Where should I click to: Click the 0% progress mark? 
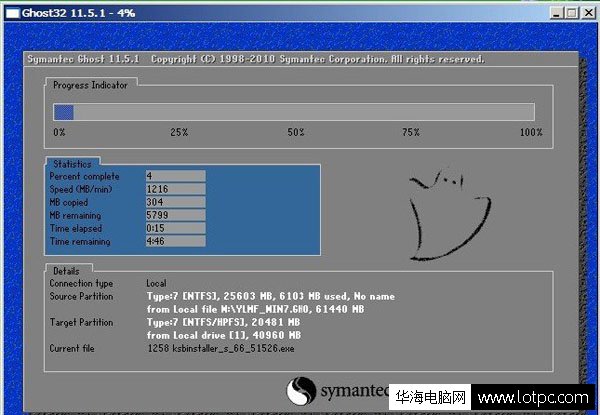[59, 132]
